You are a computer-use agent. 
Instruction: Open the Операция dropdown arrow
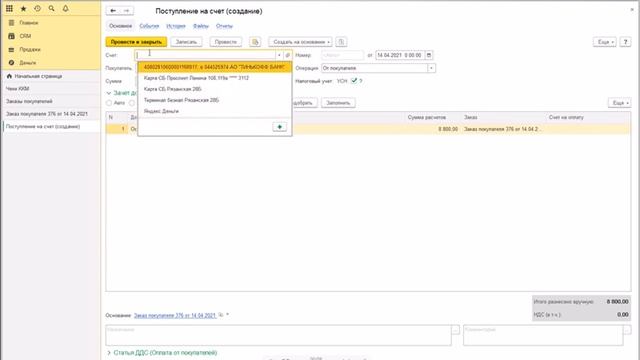[x=431, y=68]
